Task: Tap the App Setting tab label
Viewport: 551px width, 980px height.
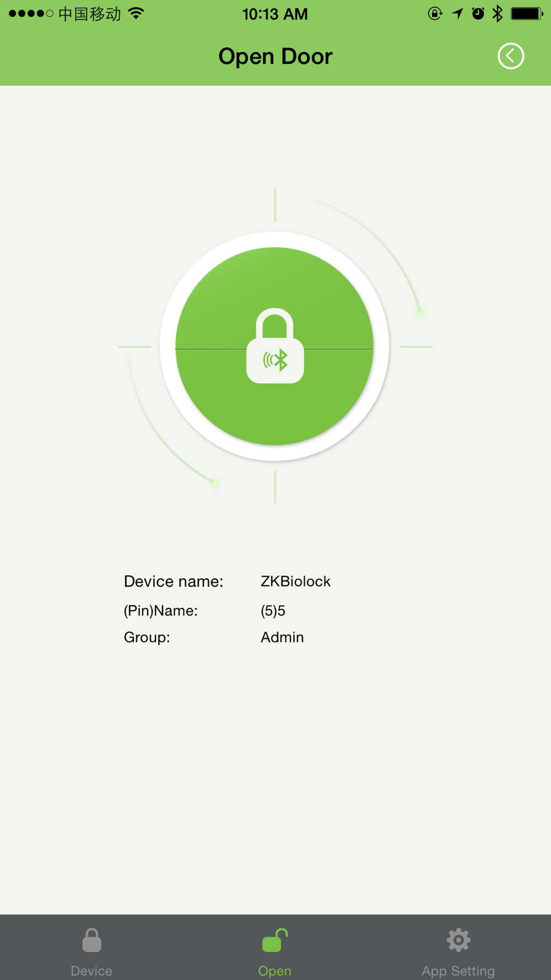Action: click(458, 971)
